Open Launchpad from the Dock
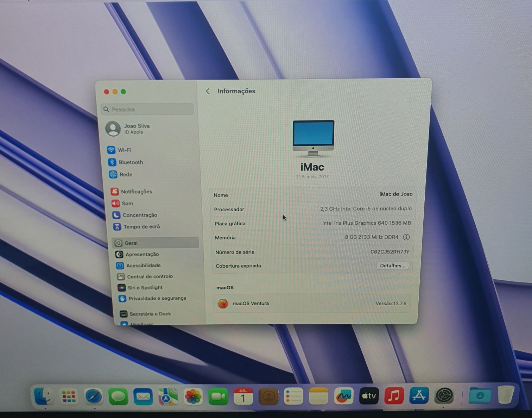 click(x=69, y=396)
